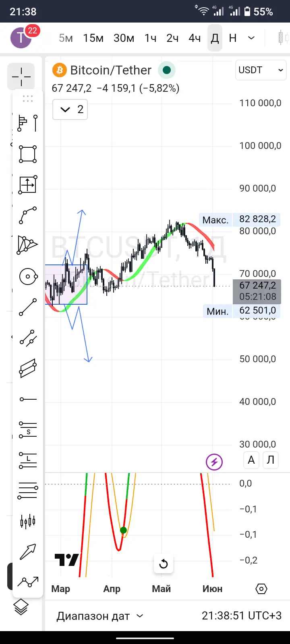
Task: Select the price range bars tool
Action: (x=28, y=123)
